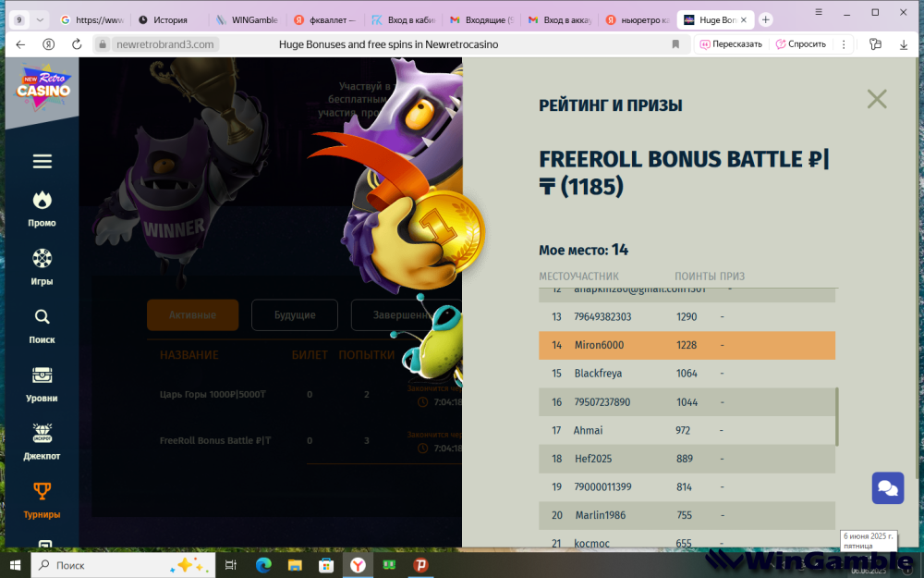Close the Рейтинг и призы panel

pos(877,99)
